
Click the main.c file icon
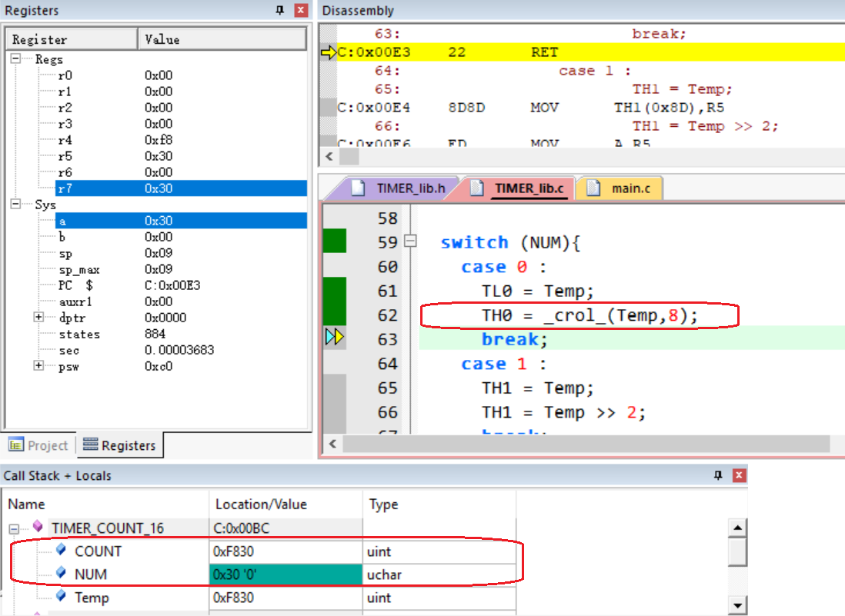pyautogui.click(x=593, y=188)
